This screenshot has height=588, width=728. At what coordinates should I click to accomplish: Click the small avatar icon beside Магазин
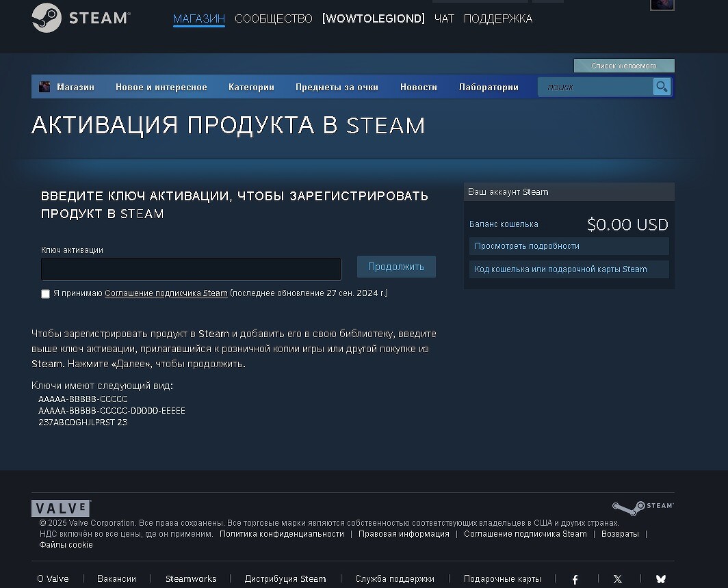[45, 87]
